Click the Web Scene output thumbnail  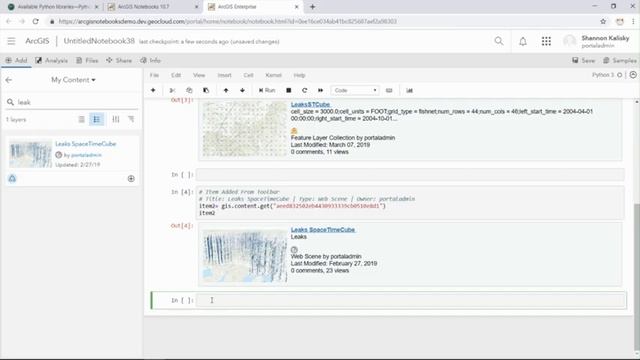[x=245, y=256]
